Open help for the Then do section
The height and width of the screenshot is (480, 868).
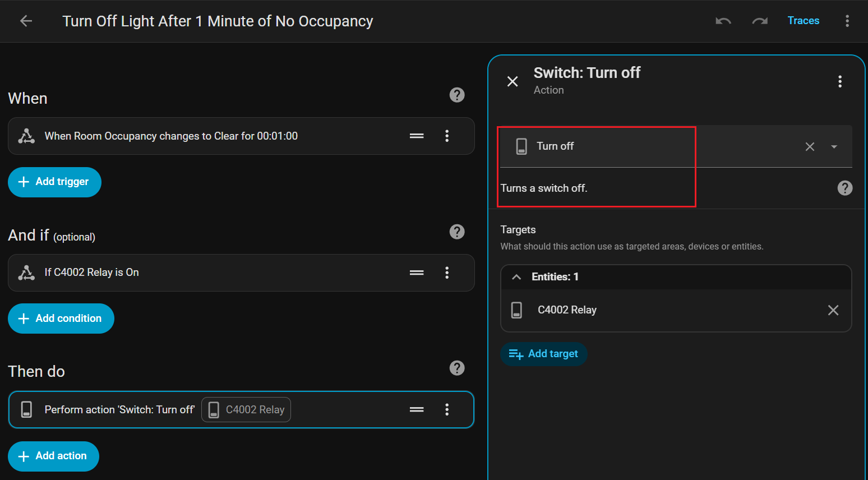[457, 368]
